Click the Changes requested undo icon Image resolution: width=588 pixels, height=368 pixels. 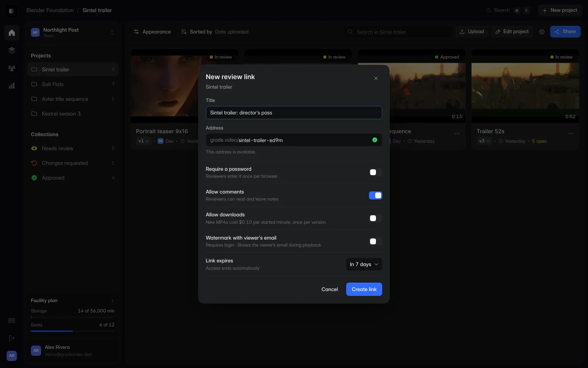(x=34, y=163)
